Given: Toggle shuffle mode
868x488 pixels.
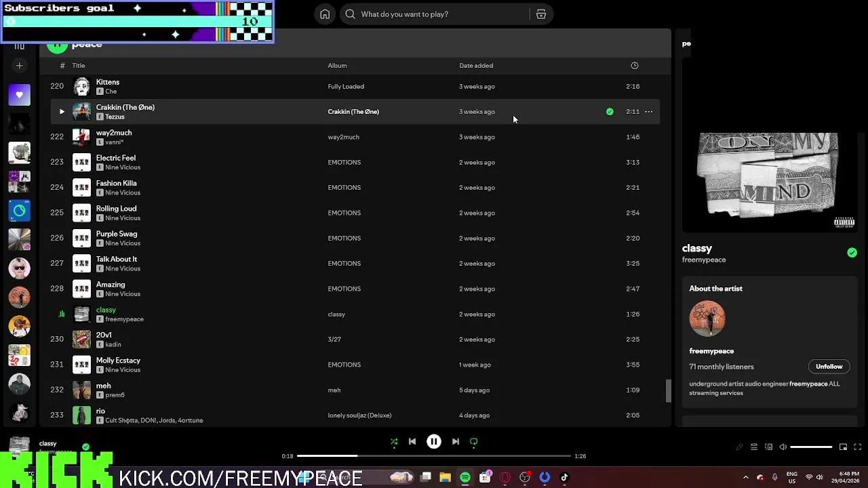Looking at the screenshot, I should 394,442.
